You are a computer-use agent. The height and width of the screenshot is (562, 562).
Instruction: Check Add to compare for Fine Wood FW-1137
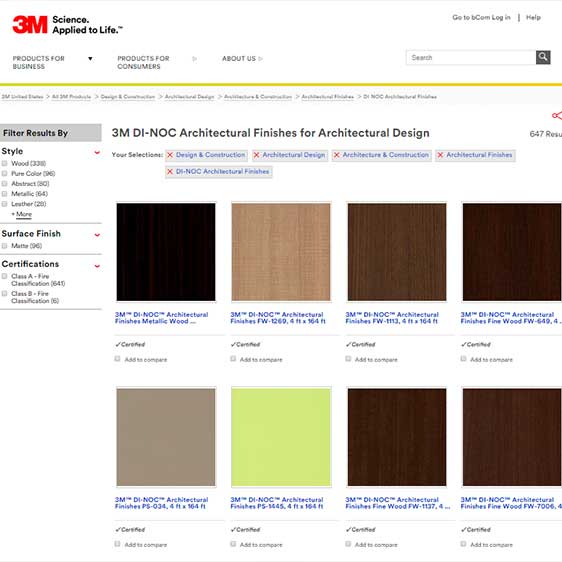[x=348, y=544]
